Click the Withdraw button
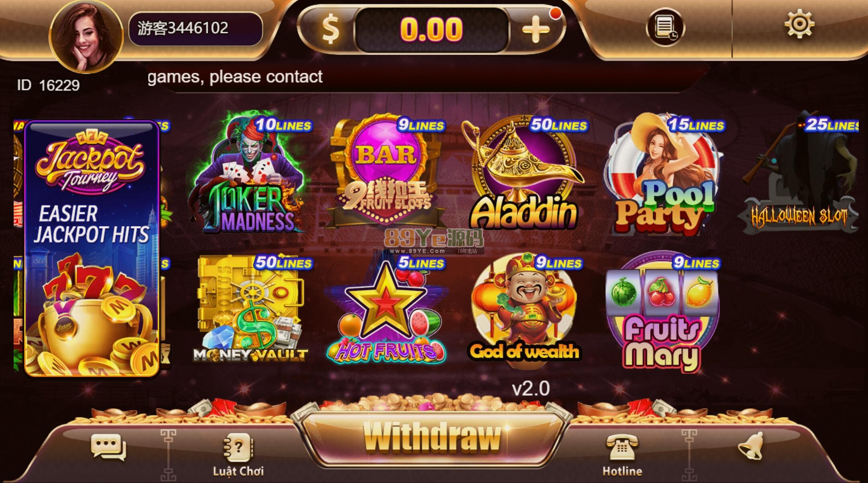Screen dimensions: 868x483 pyautogui.click(x=432, y=437)
